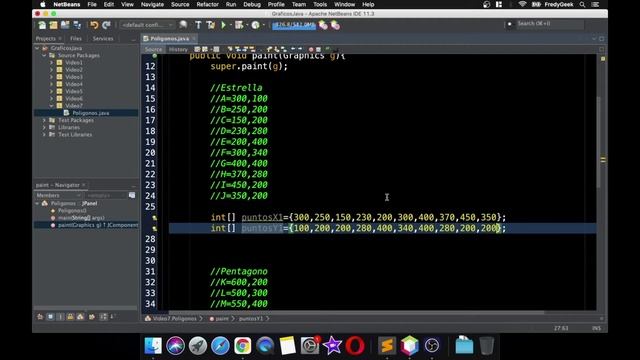The image size is (640, 360).
Task: Click the Debug Project toolbar icon
Action: pos(239,25)
